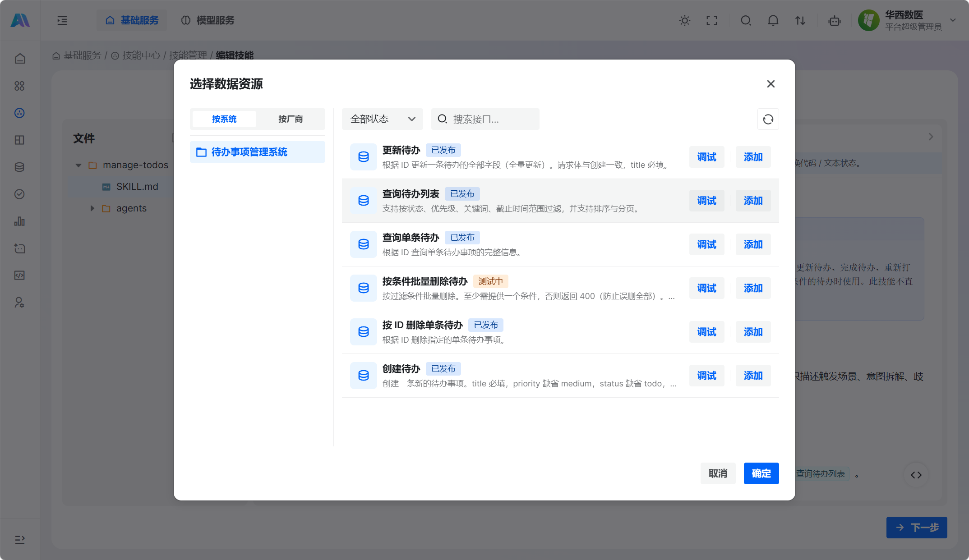Add the 查询单条待办 interface
Viewport: 969px width, 560px height.
[753, 244]
